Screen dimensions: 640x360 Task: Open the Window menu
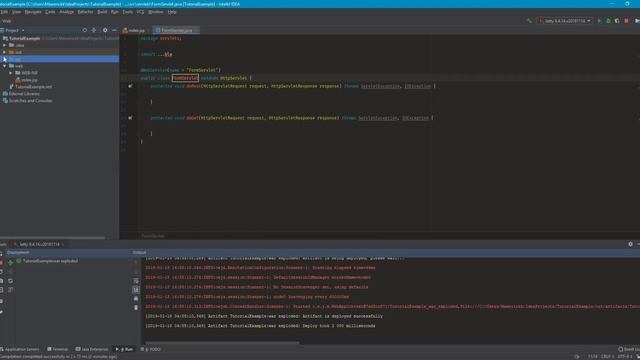click(156, 12)
